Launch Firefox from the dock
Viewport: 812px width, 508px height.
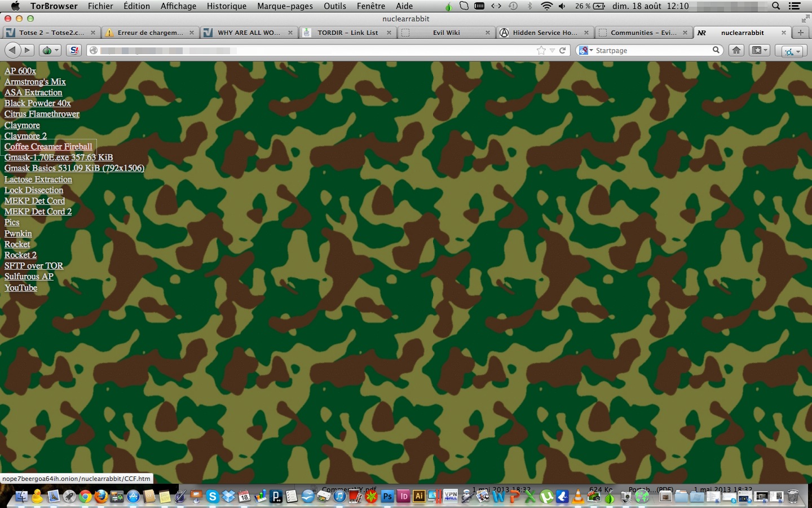tap(101, 497)
